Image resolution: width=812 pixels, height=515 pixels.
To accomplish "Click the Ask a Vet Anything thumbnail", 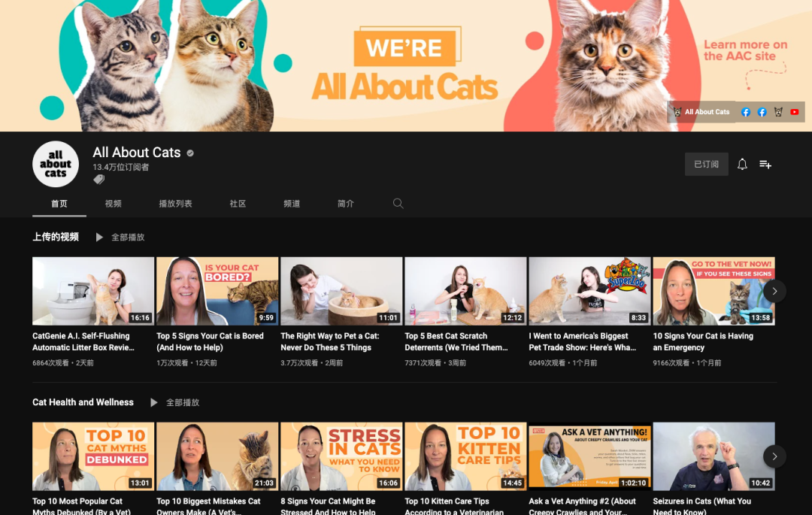I will [x=590, y=456].
